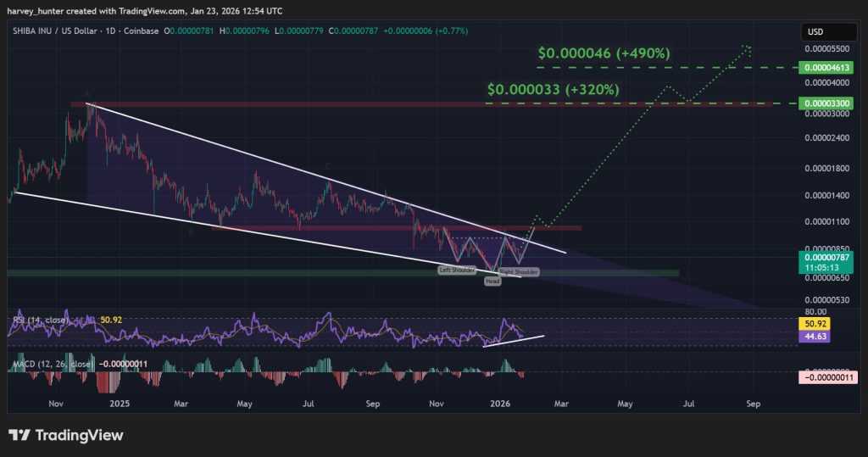Click the RSI (14, close) indicator legend
Viewport: 868px width, 457px height.
pos(39,321)
